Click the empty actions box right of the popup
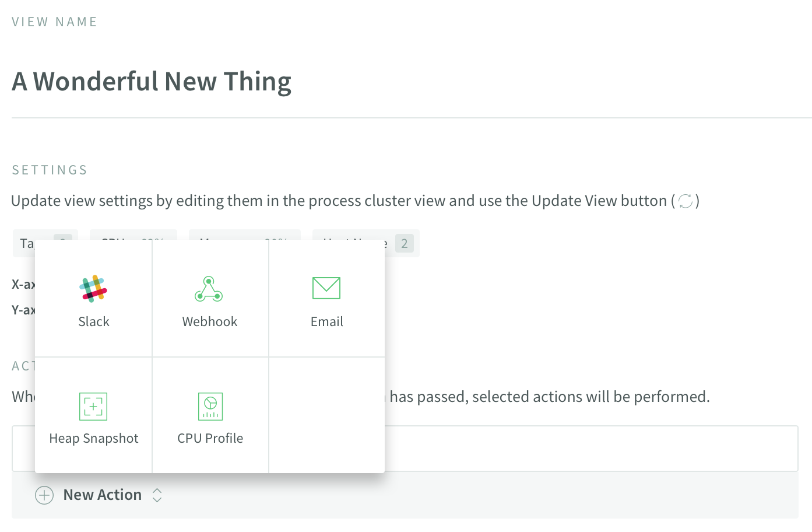812x532 pixels. pyautogui.click(x=589, y=449)
